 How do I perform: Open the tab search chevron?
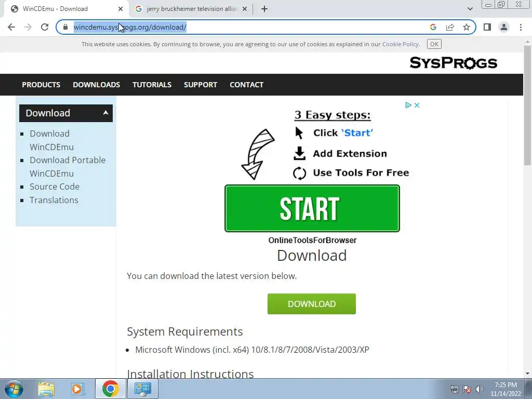(x=470, y=9)
